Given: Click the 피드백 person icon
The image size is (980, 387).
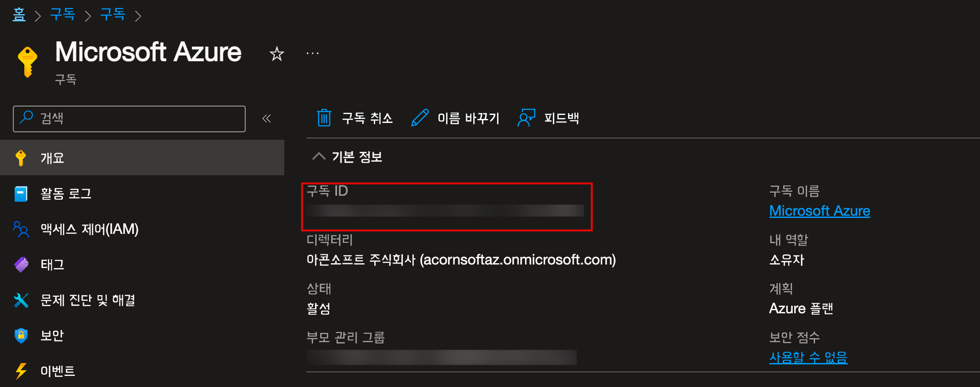Looking at the screenshot, I should coord(526,118).
